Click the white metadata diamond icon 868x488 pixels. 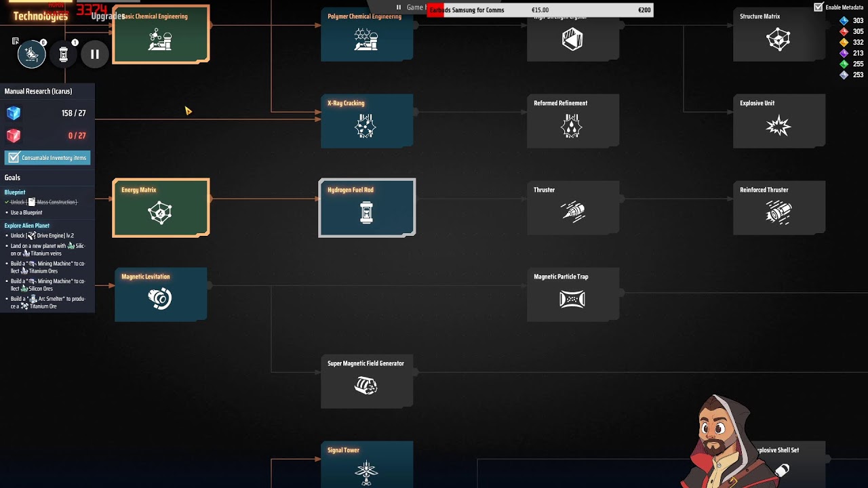click(844, 75)
